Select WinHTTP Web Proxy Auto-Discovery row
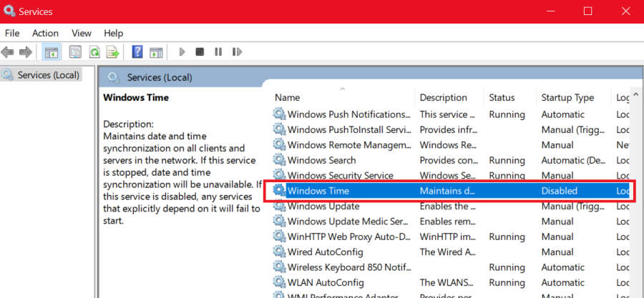This screenshot has width=644, height=298. [450, 237]
